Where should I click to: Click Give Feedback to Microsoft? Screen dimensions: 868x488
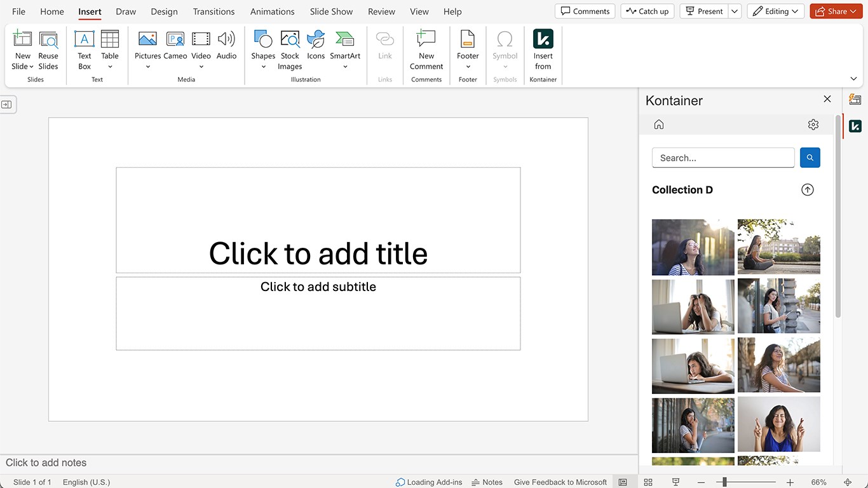[x=560, y=482]
